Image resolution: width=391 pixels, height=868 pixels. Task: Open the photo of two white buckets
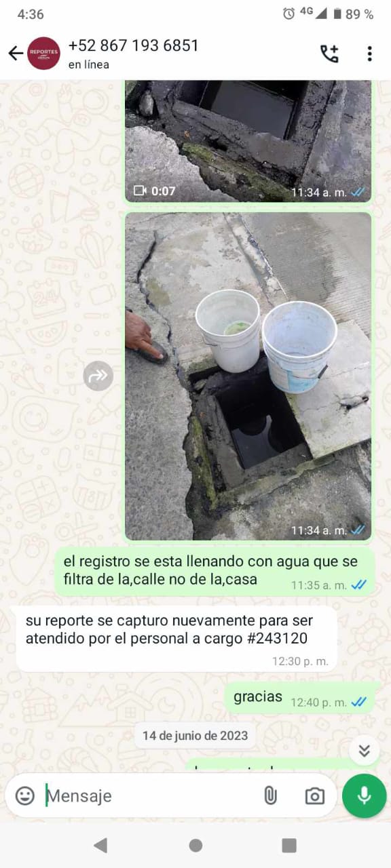pyautogui.click(x=248, y=376)
